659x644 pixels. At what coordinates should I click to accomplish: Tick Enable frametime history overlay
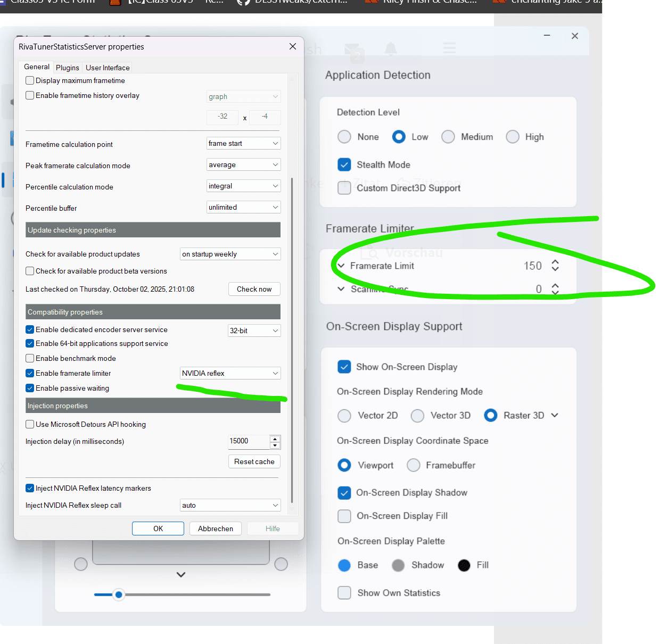coord(30,95)
